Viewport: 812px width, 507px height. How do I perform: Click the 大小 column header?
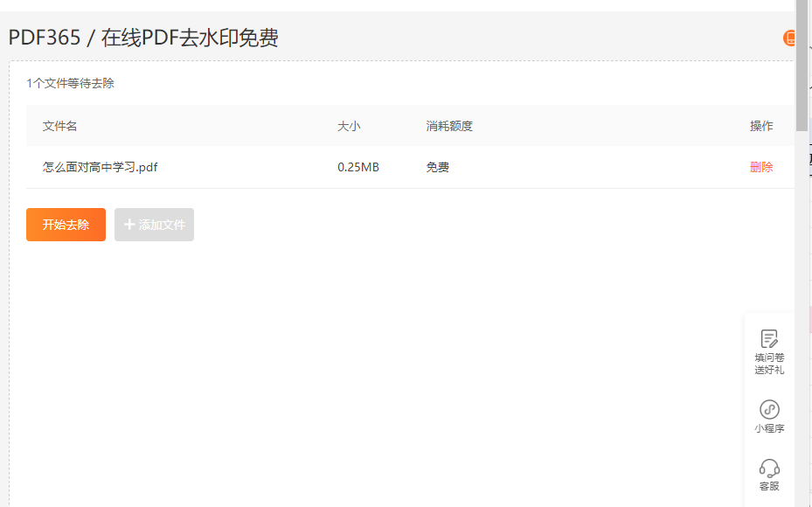pos(349,126)
